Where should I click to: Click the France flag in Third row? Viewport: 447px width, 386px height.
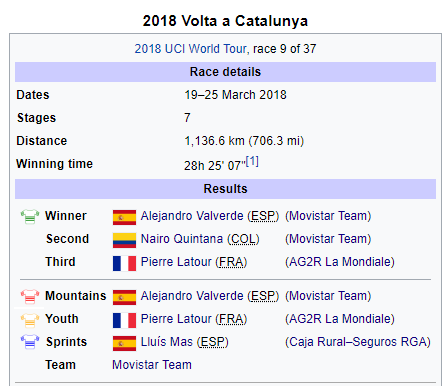click(124, 263)
